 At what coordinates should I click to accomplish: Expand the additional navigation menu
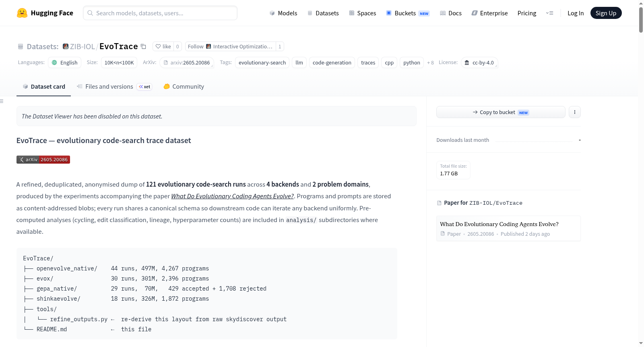tap(549, 13)
